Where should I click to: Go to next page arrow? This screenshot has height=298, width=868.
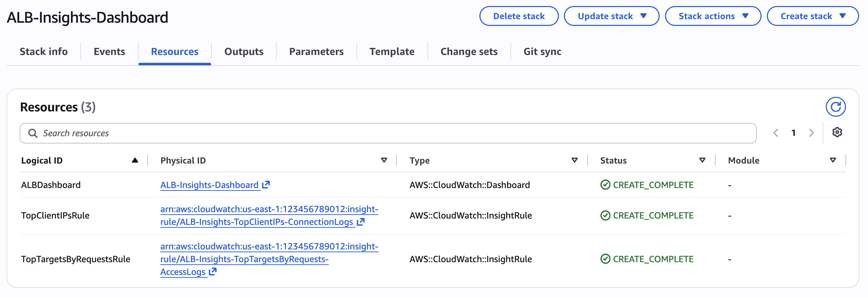tap(811, 133)
